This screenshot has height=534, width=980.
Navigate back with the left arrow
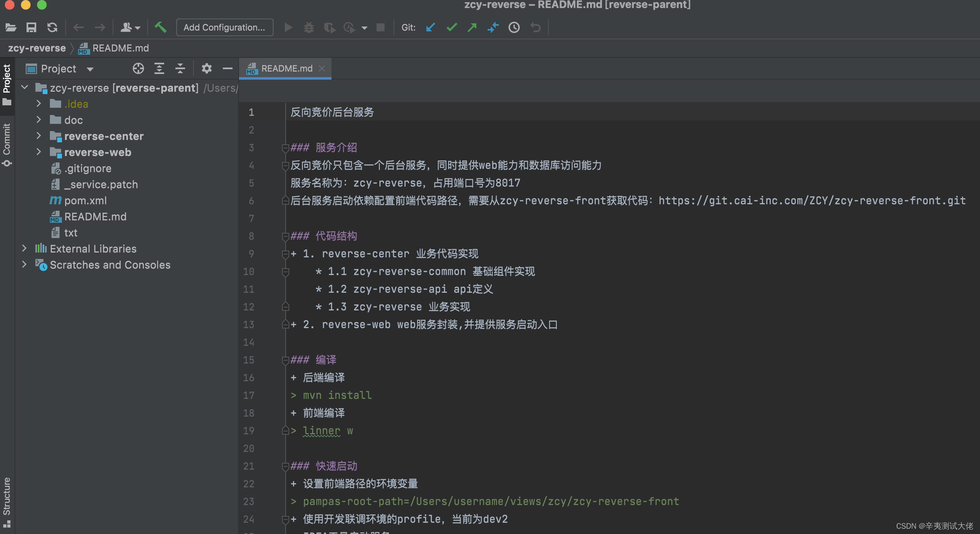78,27
